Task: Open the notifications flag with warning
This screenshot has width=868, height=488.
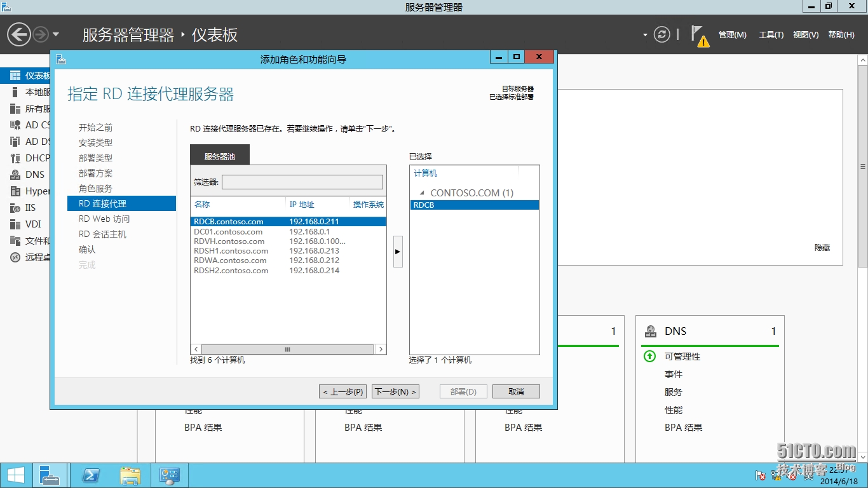Action: (700, 36)
